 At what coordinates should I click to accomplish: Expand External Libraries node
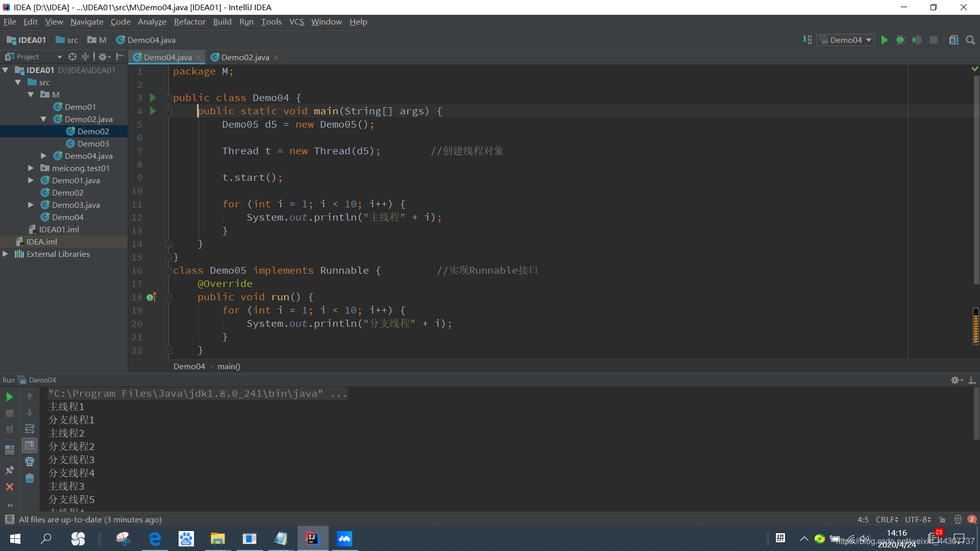(x=6, y=254)
